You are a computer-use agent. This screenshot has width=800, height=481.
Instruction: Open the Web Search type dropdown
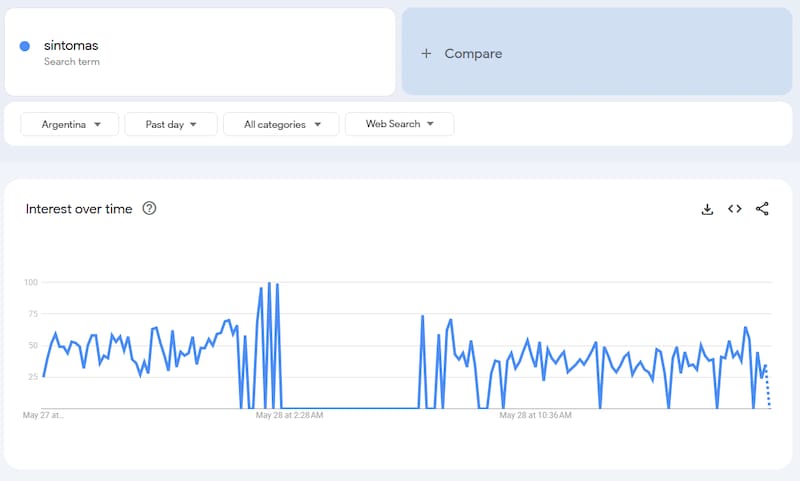coord(399,124)
